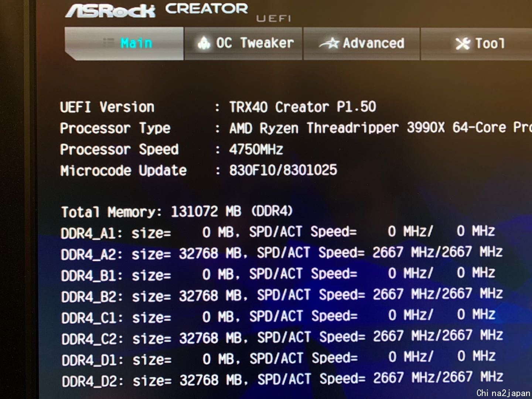Open the Main tab
Viewport: 532px width, 399px height.
(124, 43)
